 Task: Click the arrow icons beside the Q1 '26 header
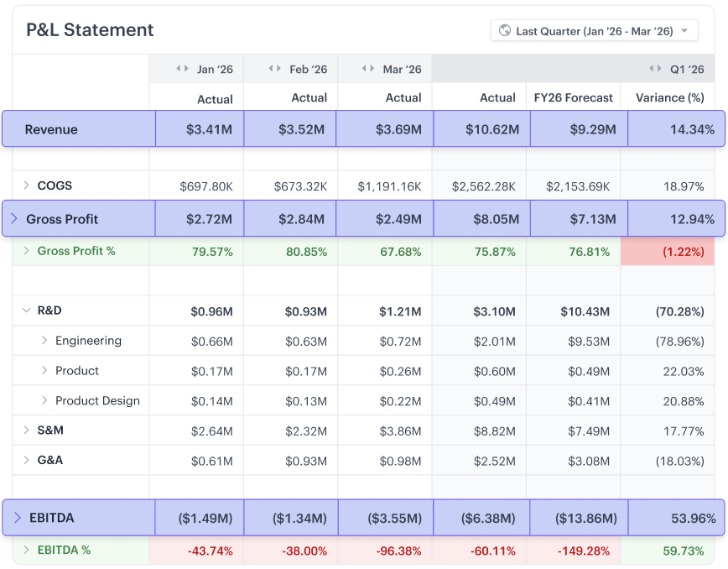pyautogui.click(x=656, y=68)
